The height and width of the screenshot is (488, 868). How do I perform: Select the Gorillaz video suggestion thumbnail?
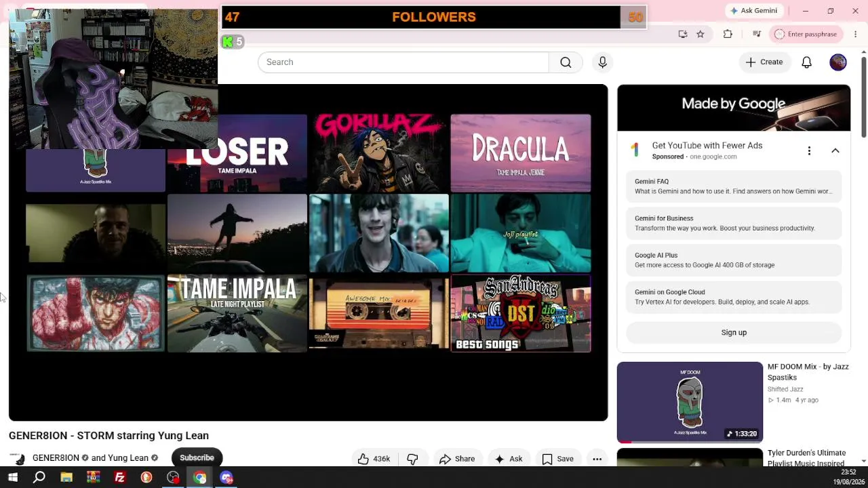378,153
